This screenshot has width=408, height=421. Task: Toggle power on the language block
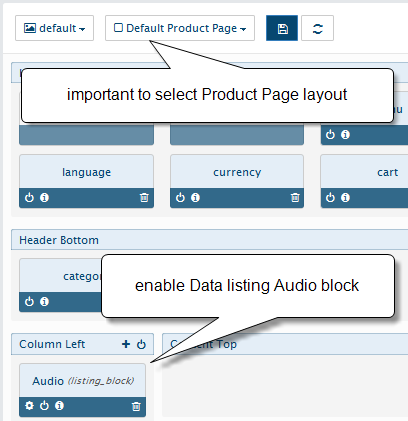click(29, 198)
